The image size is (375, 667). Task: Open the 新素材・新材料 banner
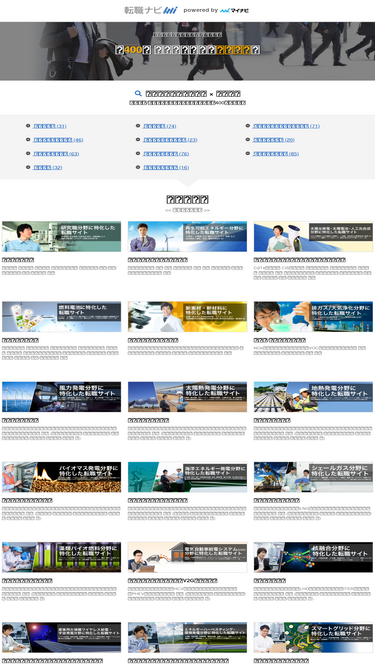(x=187, y=317)
